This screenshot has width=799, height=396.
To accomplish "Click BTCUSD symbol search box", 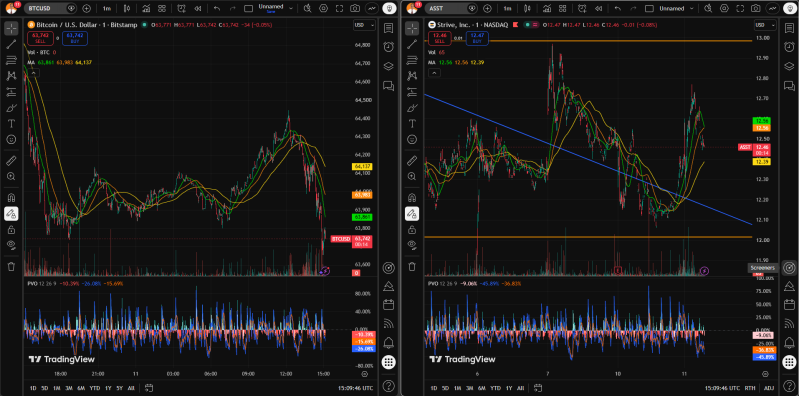I will pos(50,9).
